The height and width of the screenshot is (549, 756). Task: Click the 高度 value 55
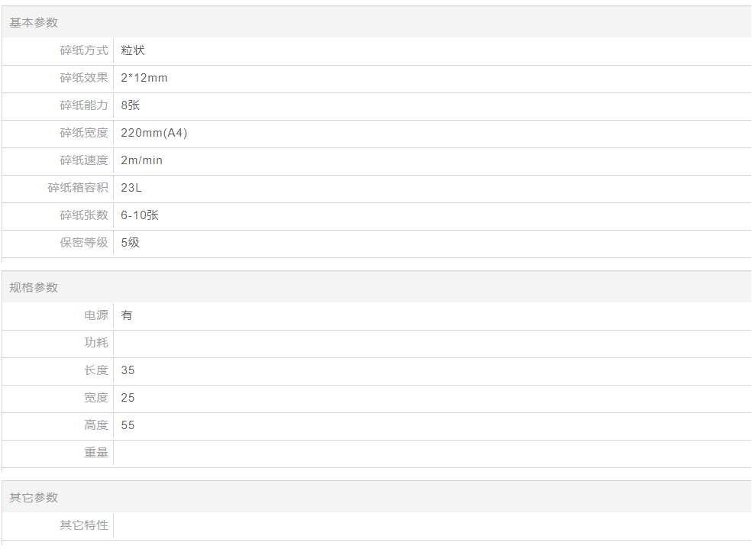(128, 425)
